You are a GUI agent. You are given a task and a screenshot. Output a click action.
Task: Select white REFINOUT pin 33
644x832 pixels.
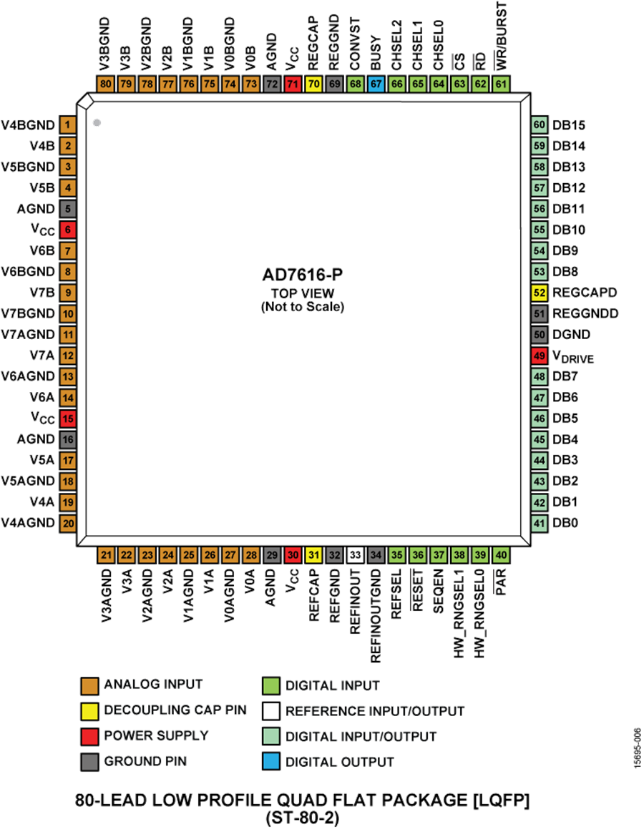[x=355, y=555]
